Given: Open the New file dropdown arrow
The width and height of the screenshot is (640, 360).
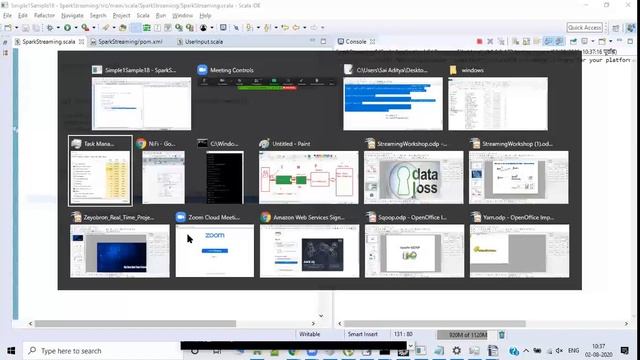Looking at the screenshot, I should click(x=16, y=28).
